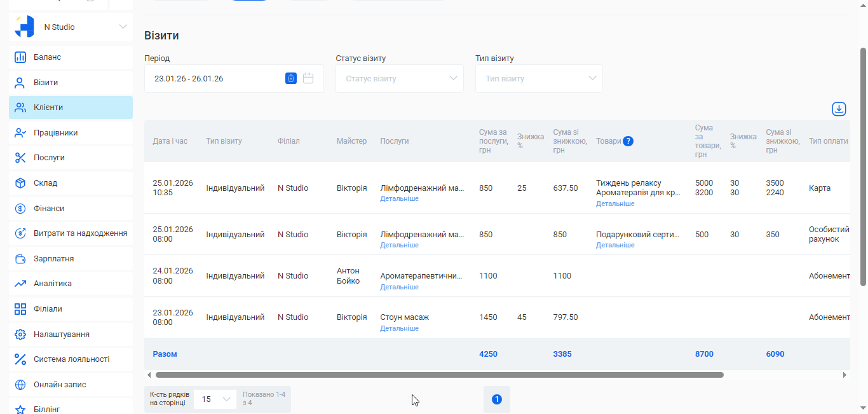Click the percent icon for Система лояльності

tap(20, 359)
